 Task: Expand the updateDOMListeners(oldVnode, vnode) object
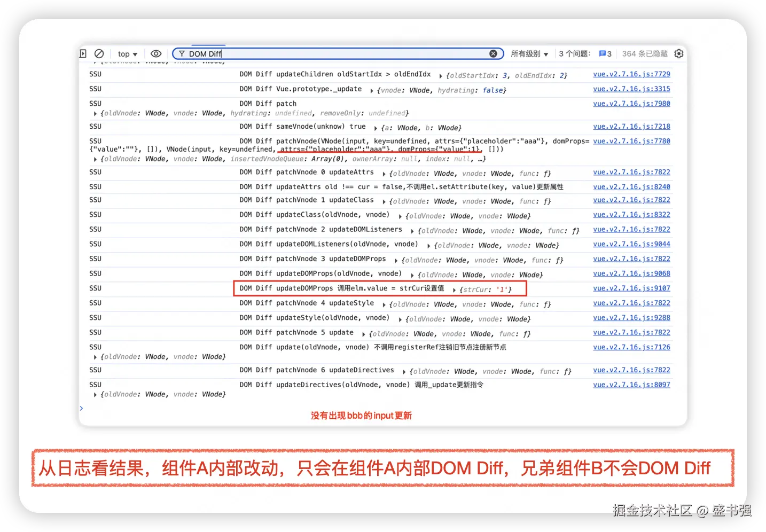pyautogui.click(x=428, y=246)
